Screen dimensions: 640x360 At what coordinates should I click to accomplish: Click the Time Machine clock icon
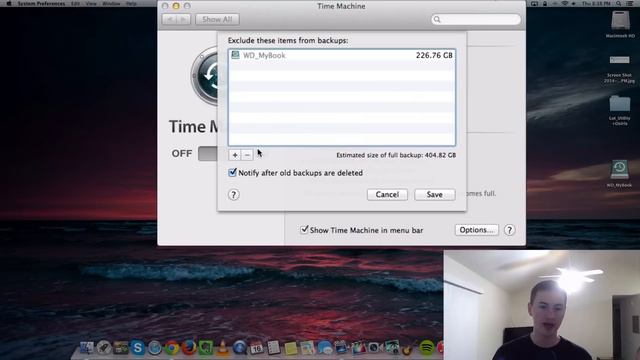point(205,76)
